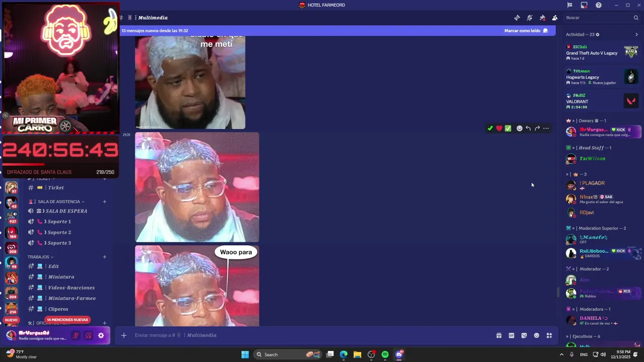Click Marcar como leído button
This screenshot has height=362, width=644.
pyautogui.click(x=526, y=31)
